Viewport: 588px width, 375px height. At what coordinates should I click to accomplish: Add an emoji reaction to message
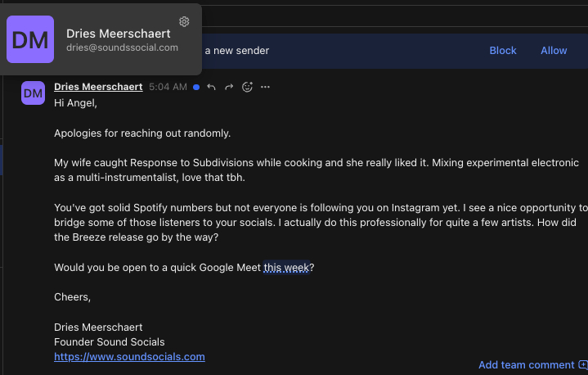tap(247, 87)
